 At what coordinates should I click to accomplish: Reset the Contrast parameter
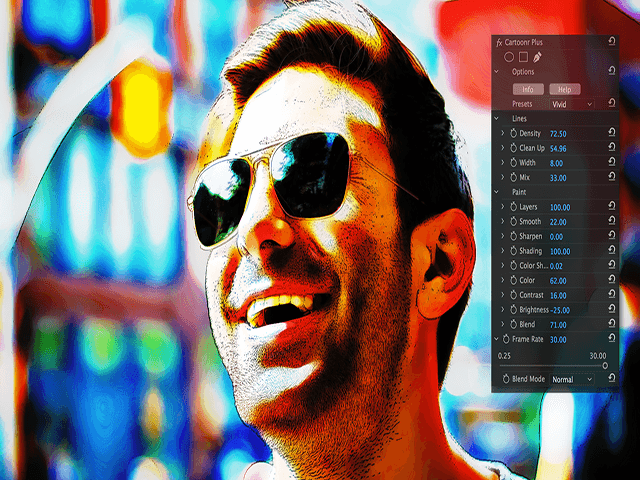(x=611, y=293)
